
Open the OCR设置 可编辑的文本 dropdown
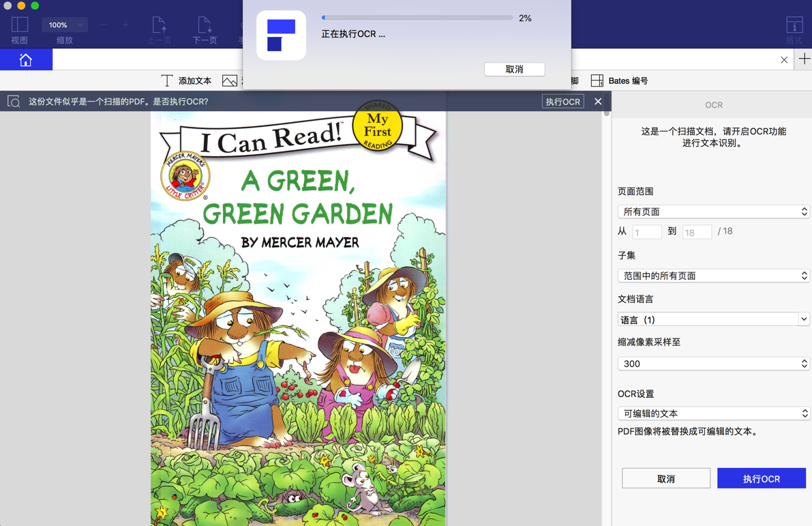click(x=714, y=413)
